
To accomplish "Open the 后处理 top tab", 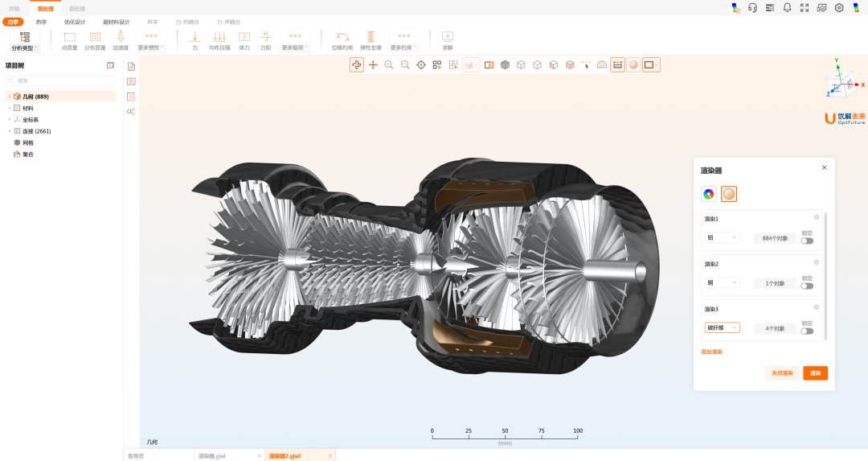I will (77, 8).
